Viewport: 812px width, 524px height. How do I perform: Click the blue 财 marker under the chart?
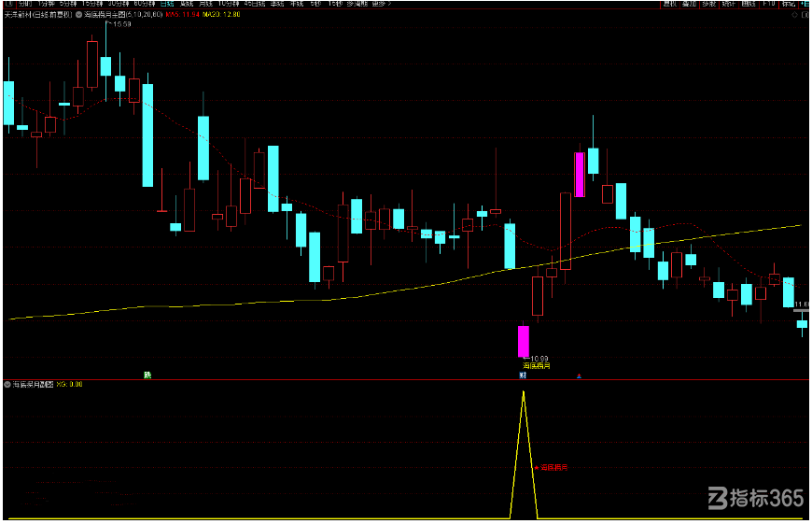(x=523, y=375)
